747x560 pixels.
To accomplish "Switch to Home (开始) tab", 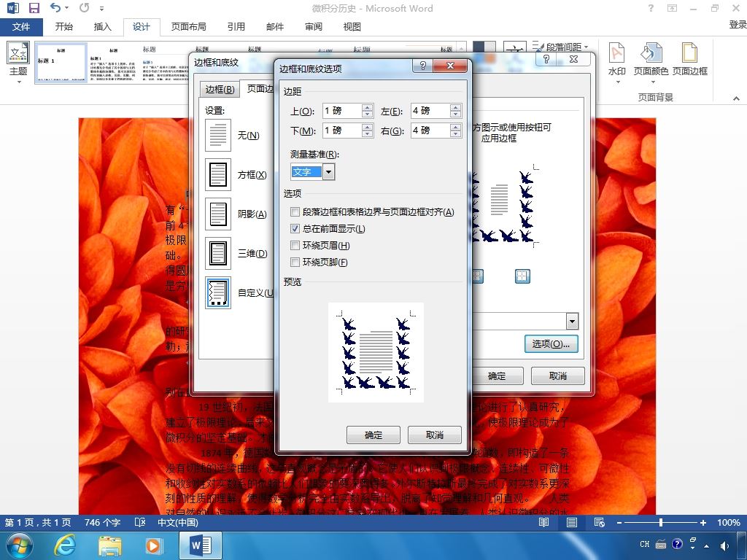I will [x=64, y=27].
